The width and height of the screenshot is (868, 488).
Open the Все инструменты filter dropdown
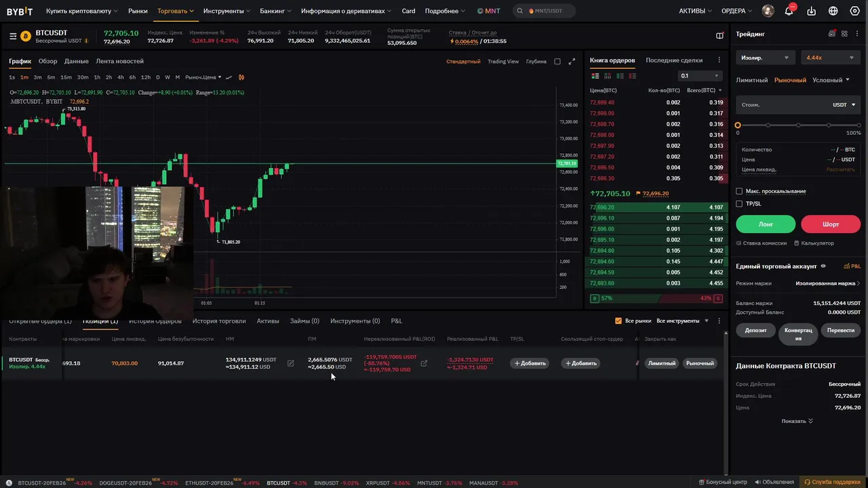coord(682,321)
